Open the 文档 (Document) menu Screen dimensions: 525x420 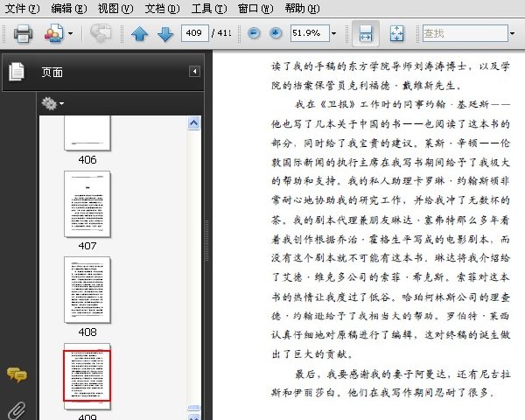coord(163,9)
